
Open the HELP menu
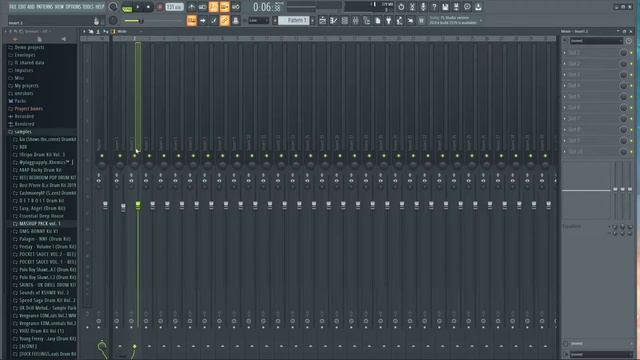click(x=100, y=7)
